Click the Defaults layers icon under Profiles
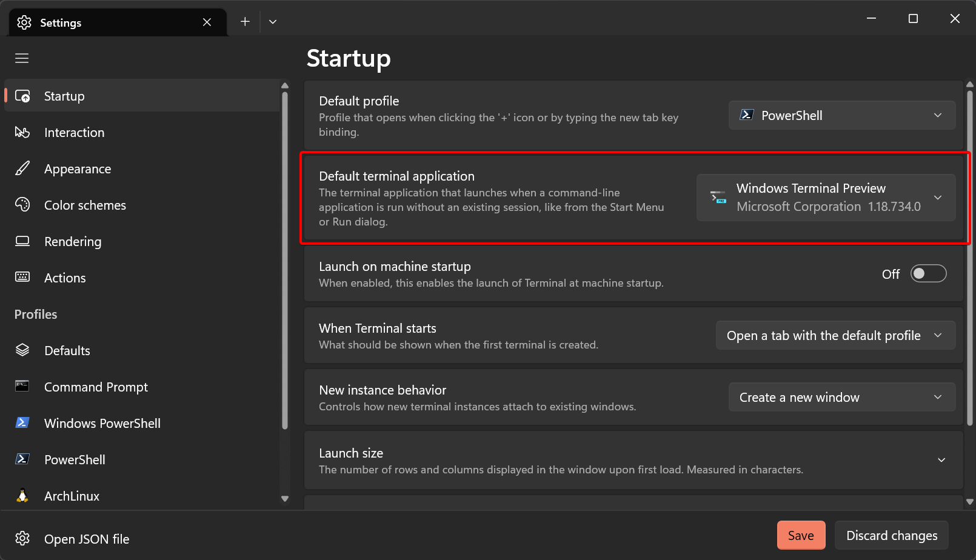The width and height of the screenshot is (976, 560). point(22,350)
